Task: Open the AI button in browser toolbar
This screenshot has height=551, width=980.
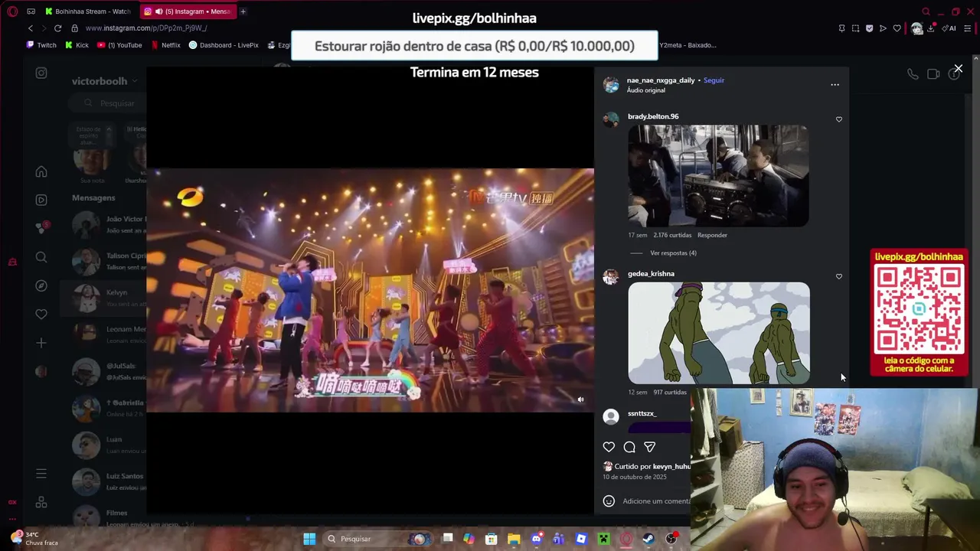Action: coord(949,28)
